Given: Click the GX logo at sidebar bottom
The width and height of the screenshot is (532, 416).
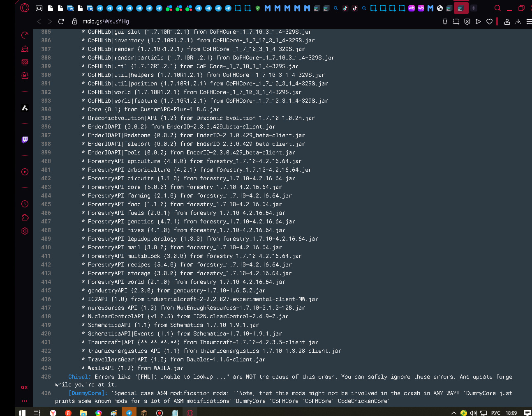Looking at the screenshot, I should 25,387.
